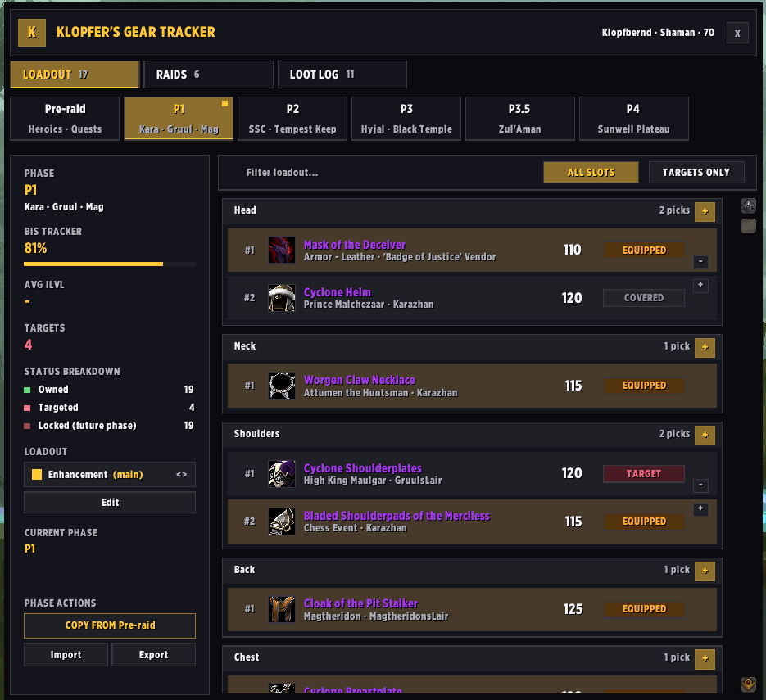Screen dimensions: 766x700
Task: Click the Import button
Action: 66,655
